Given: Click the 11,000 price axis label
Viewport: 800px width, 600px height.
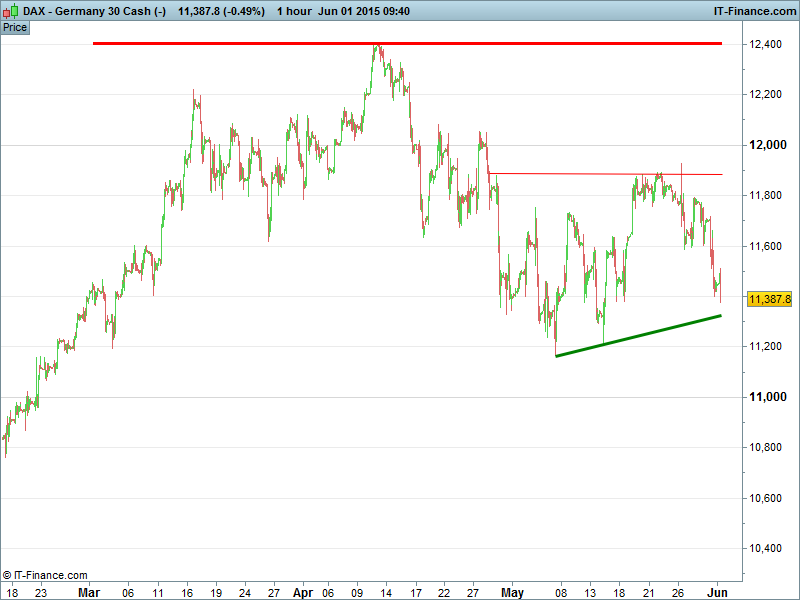Looking at the screenshot, I should pyautogui.click(x=768, y=397).
